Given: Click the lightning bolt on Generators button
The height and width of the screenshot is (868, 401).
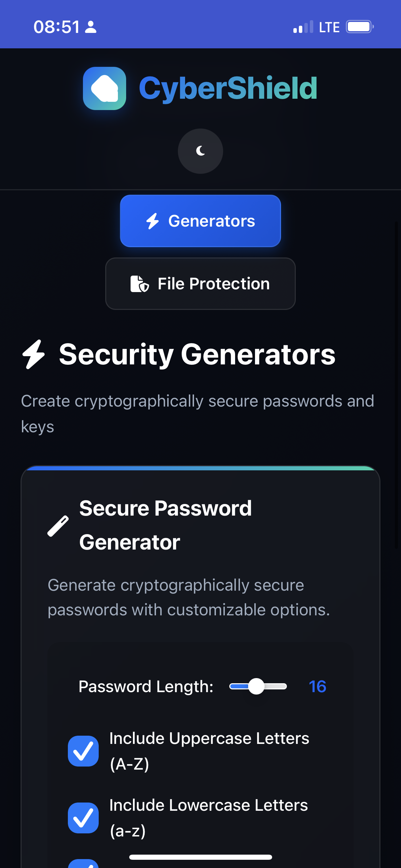Looking at the screenshot, I should [153, 221].
